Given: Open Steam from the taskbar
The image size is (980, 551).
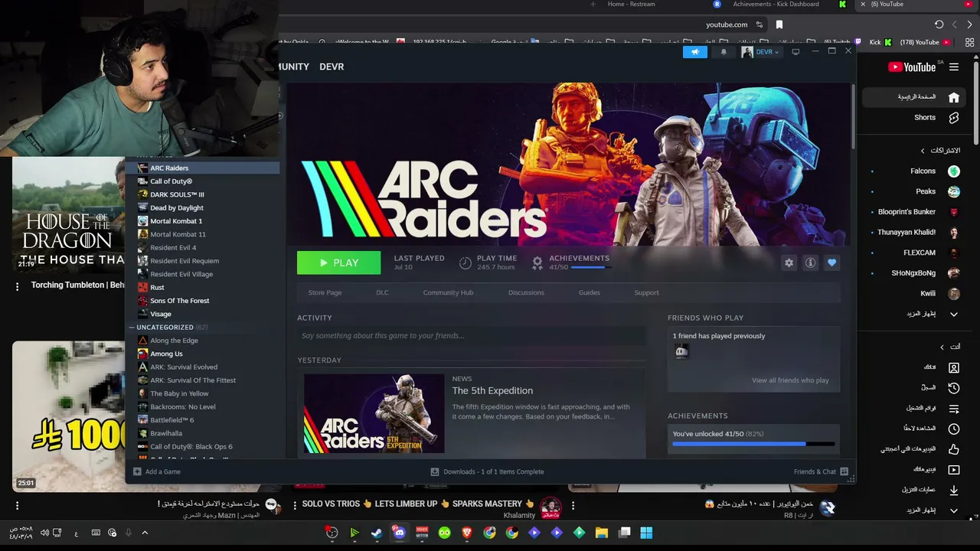Looking at the screenshot, I should click(x=377, y=533).
